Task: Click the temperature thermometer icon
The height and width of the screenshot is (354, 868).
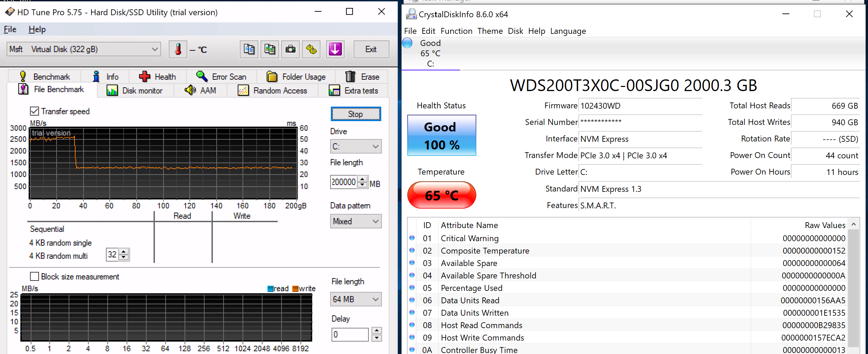Action: coord(178,49)
